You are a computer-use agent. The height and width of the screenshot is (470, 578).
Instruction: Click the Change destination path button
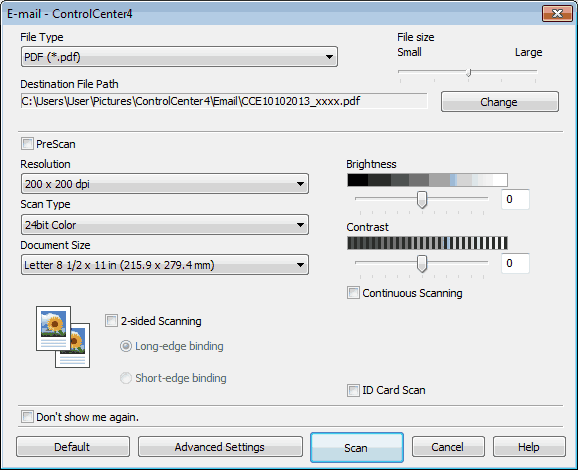499,102
